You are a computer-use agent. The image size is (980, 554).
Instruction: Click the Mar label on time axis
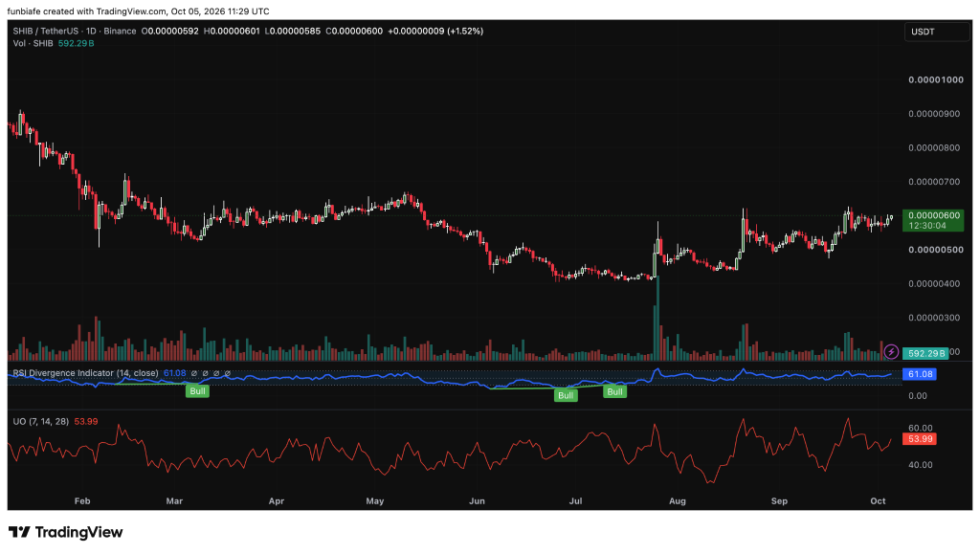(x=174, y=501)
